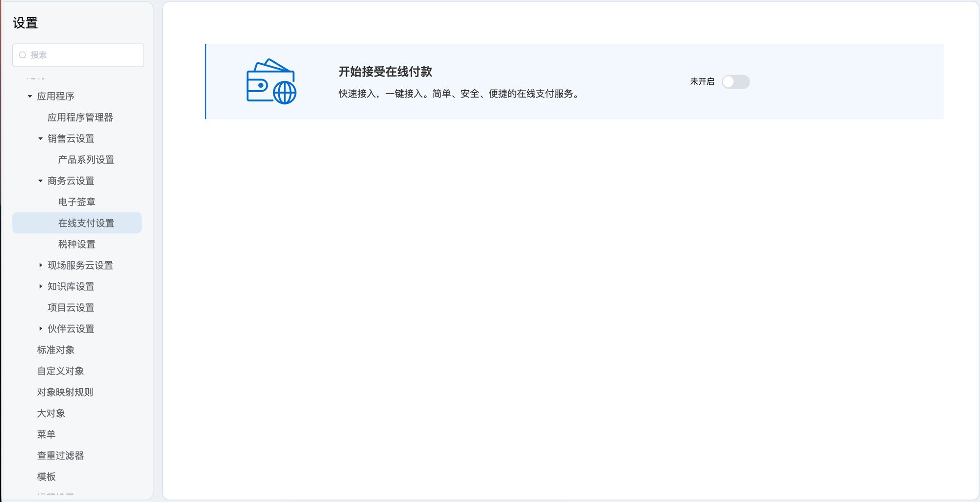Open 项目云设置 in the sidebar
The image size is (980, 502).
click(71, 307)
